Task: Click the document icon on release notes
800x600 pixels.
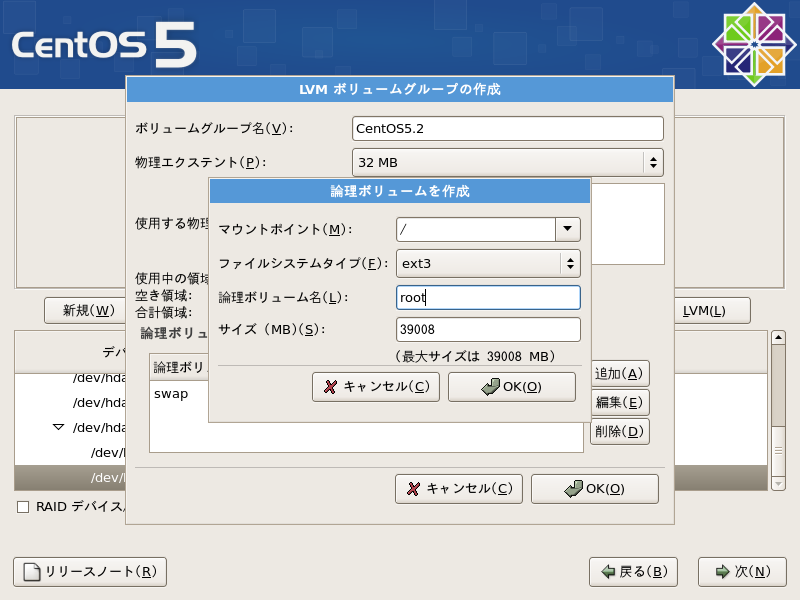Action: click(33, 571)
